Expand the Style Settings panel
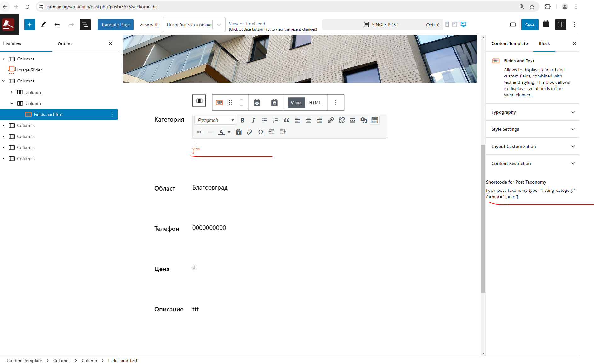The image size is (594, 364). pyautogui.click(x=532, y=129)
